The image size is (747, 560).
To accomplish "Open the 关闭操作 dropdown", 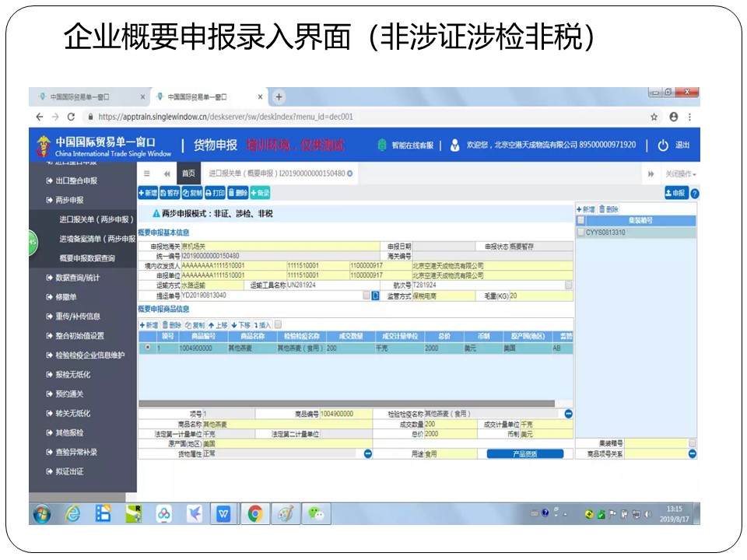I will pos(680,174).
